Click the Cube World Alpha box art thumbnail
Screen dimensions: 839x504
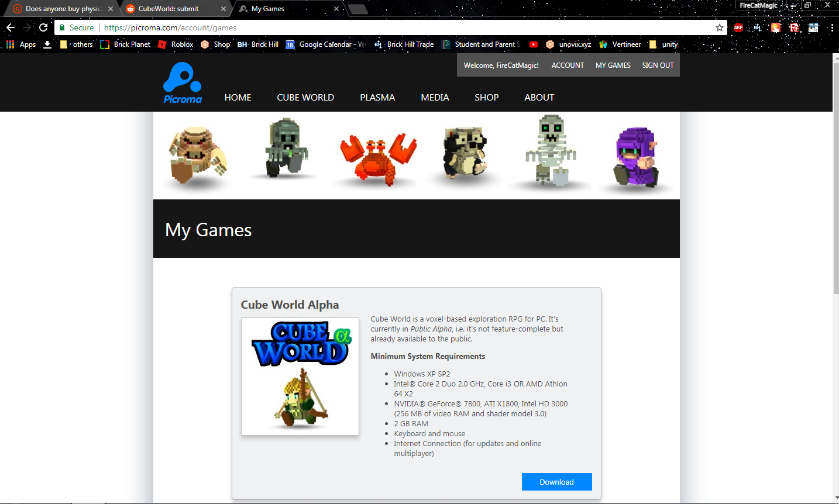(300, 376)
